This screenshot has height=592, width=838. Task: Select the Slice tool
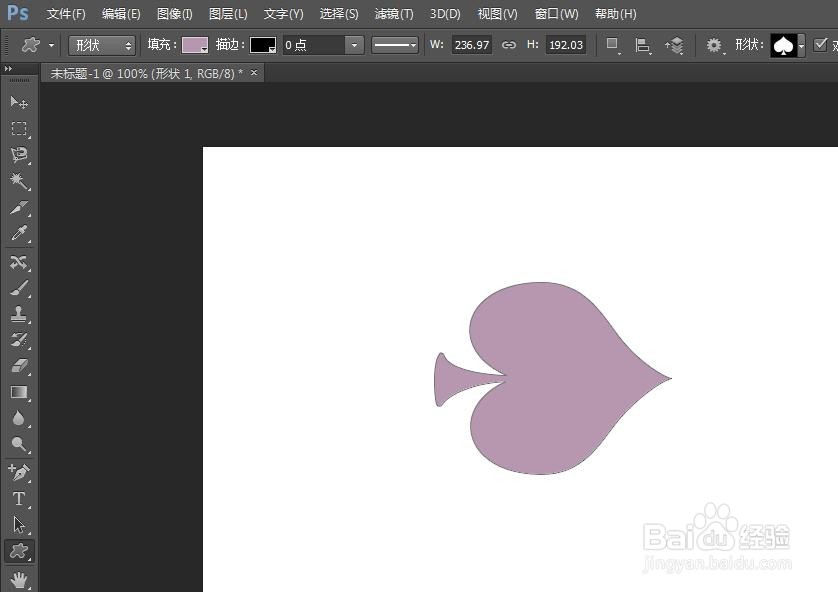click(19, 207)
